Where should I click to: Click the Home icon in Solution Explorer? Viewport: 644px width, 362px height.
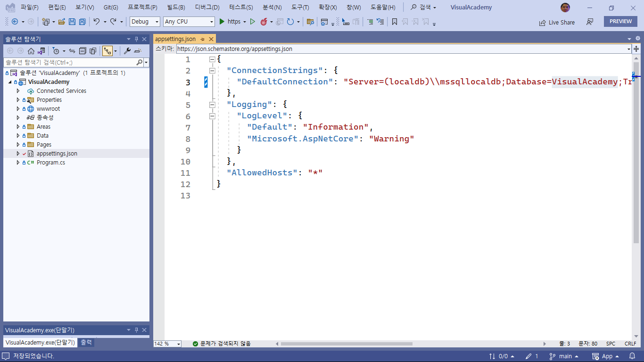click(31, 51)
